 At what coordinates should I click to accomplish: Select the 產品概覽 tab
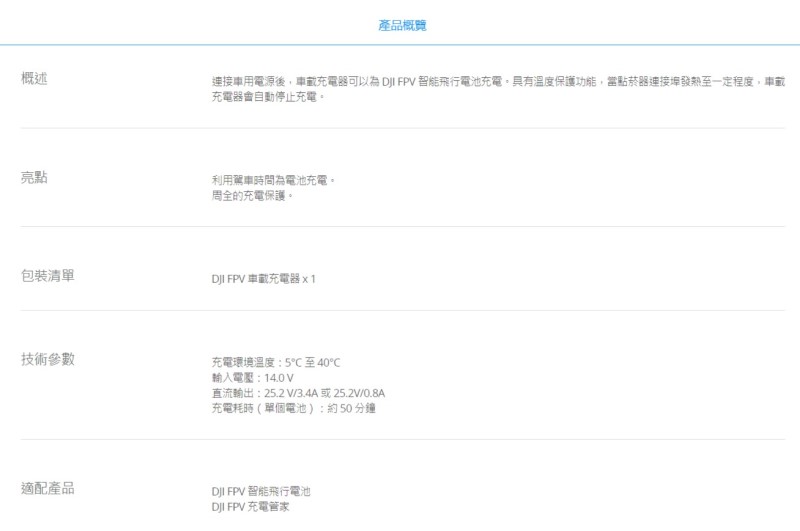click(402, 25)
